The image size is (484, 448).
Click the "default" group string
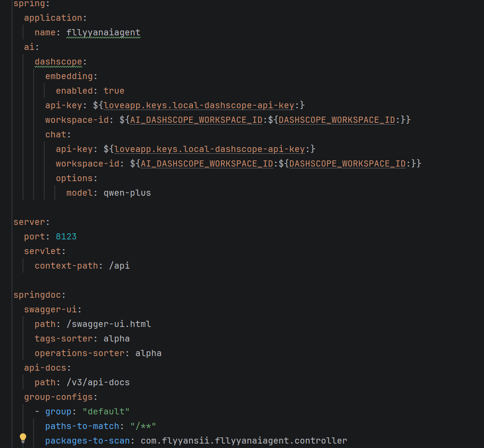(x=106, y=412)
